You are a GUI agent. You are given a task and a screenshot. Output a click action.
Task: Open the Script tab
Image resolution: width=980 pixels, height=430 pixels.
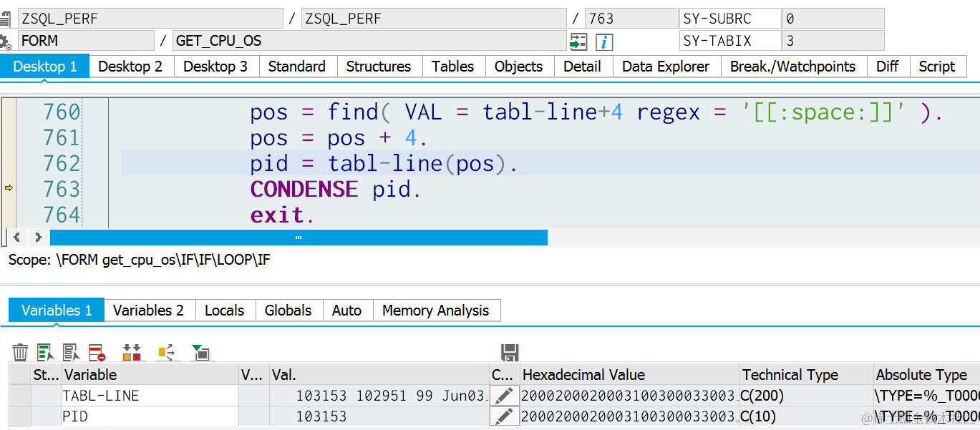click(937, 67)
